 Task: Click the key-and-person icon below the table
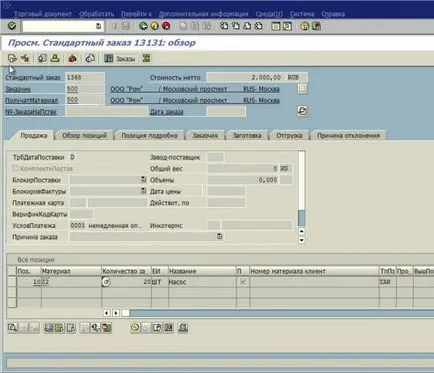(96, 328)
